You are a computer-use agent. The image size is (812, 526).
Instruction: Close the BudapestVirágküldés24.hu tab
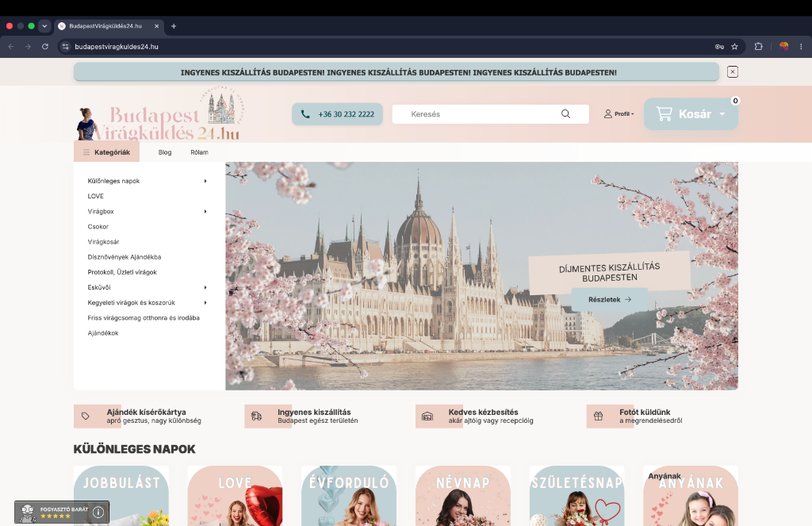click(156, 26)
